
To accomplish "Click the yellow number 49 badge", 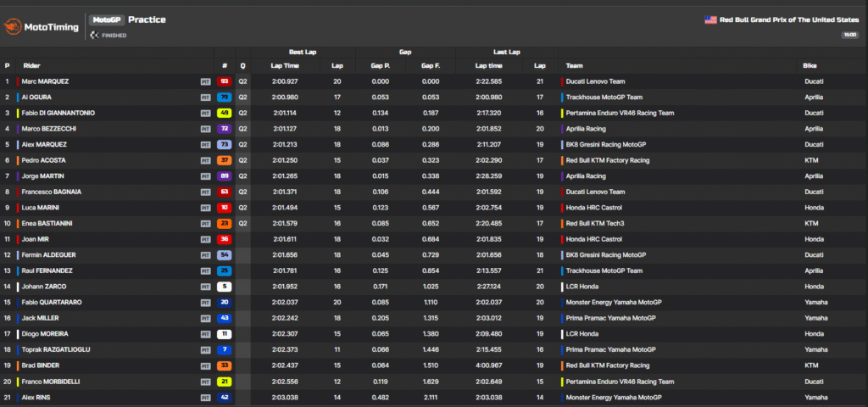I will [225, 114].
